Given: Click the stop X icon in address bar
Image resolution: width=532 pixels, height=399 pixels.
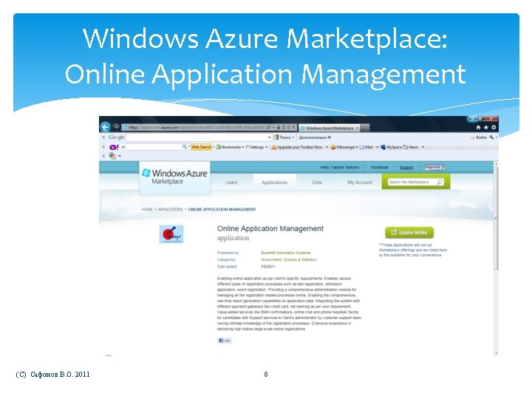Looking at the screenshot, I should (x=294, y=127).
